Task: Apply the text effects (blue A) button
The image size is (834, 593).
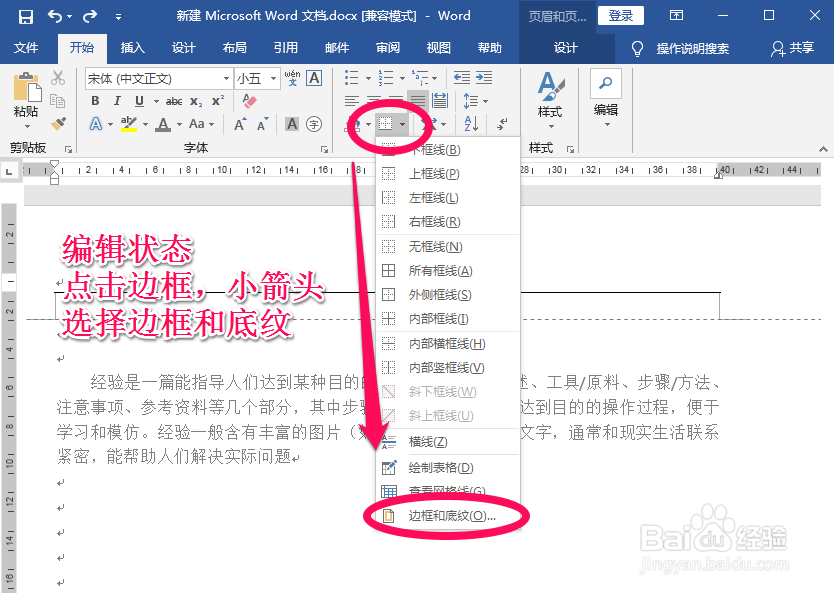Action: [96, 124]
